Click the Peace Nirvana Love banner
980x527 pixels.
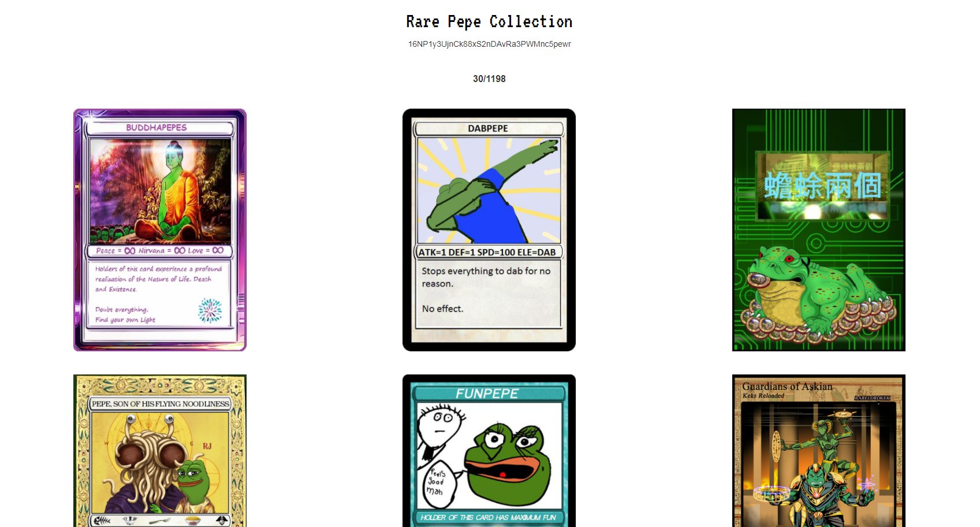[x=160, y=251]
